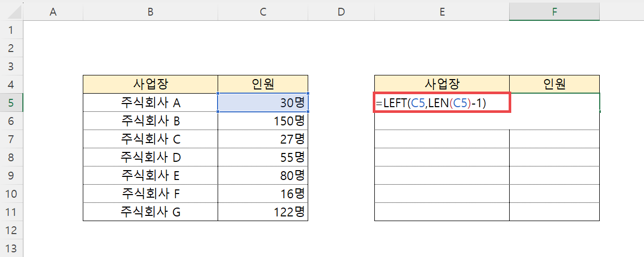Select column A header
The image size is (644, 257).
pyautogui.click(x=53, y=11)
